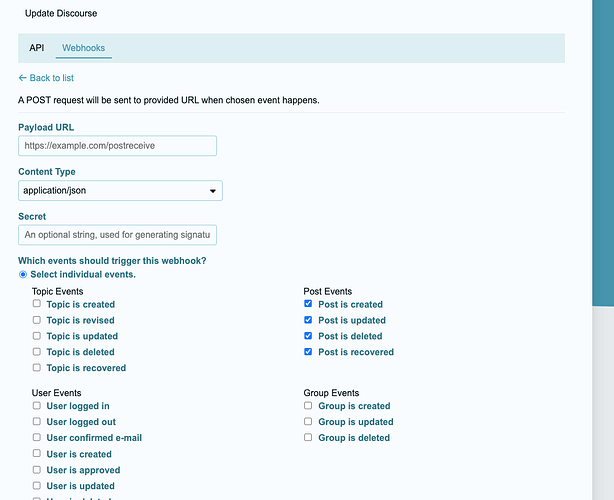The image size is (614, 500).
Task: Tick User confirmed e-mail checkbox
Action: [x=37, y=437]
